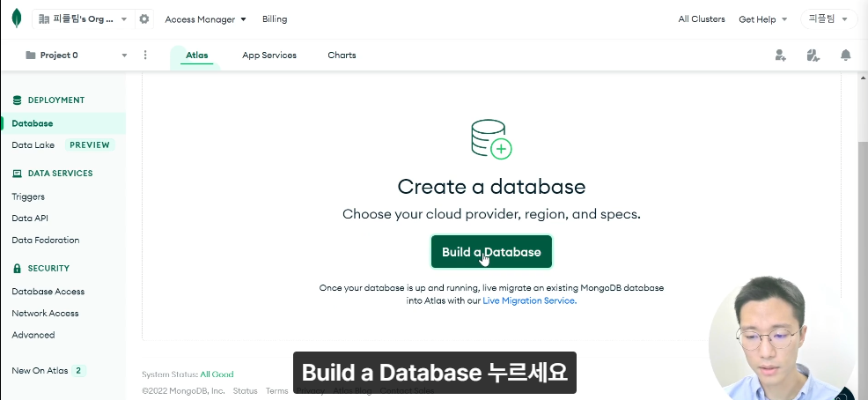Click the Build a Database button

pos(491,251)
